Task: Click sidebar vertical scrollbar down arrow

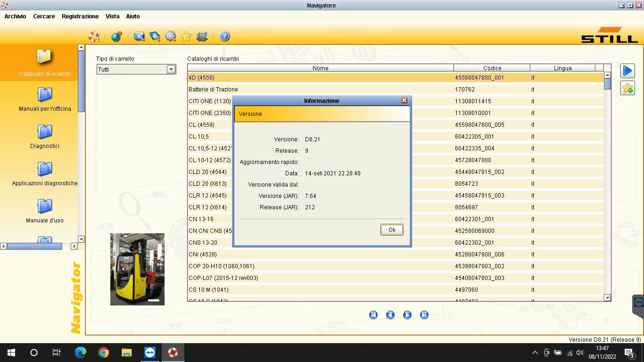Action: [x=81, y=239]
